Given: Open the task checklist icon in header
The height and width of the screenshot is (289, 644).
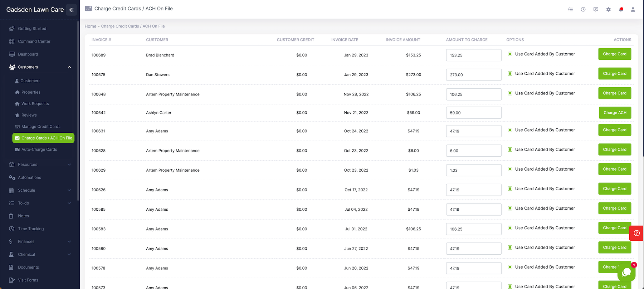Looking at the screenshot, I should 570,9.
